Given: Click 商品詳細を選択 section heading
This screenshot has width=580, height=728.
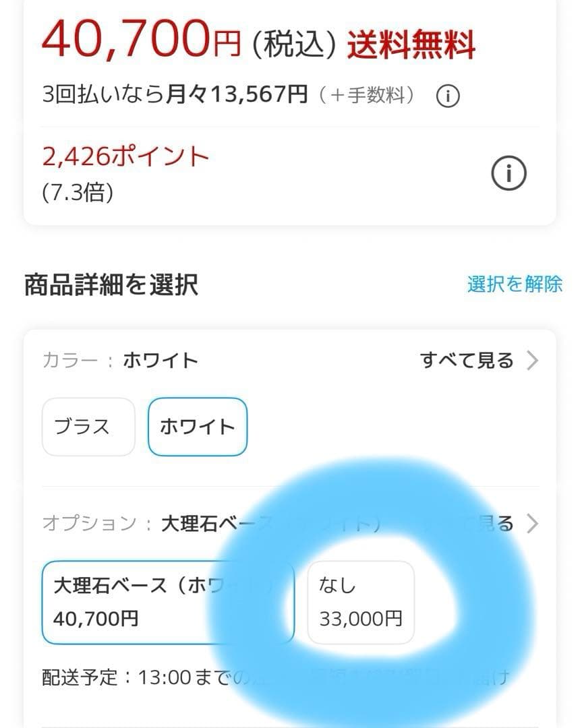Looking at the screenshot, I should 111,284.
